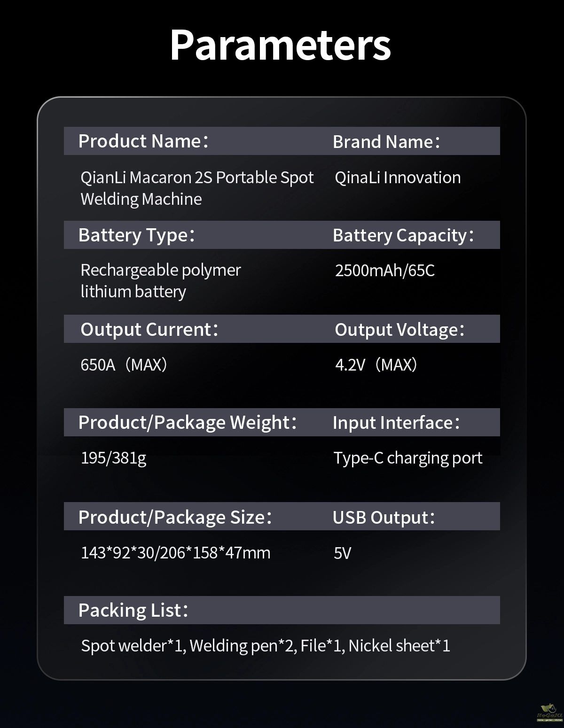Click the Type-C charging port text
Screen dimensions: 564x728
[x=408, y=458]
